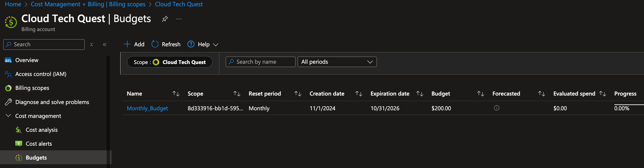Sort table by Creation date arrows
Screen dimensions: 644x168
point(359,94)
